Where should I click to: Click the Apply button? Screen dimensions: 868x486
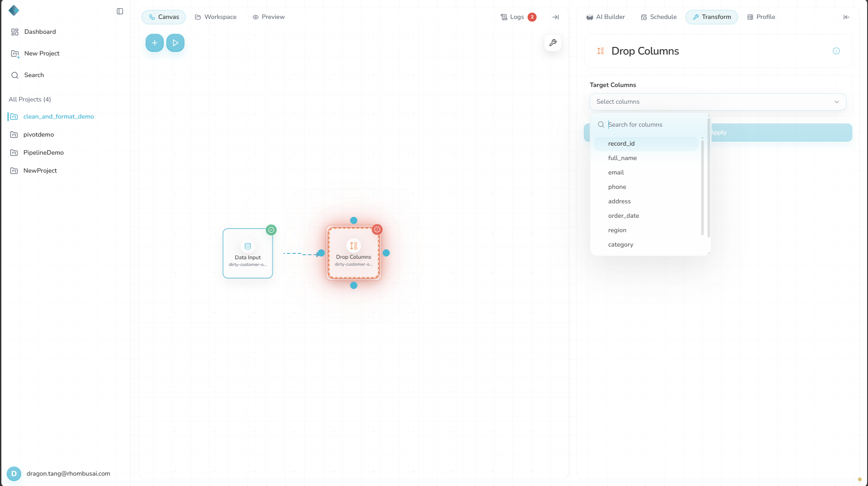(781, 133)
